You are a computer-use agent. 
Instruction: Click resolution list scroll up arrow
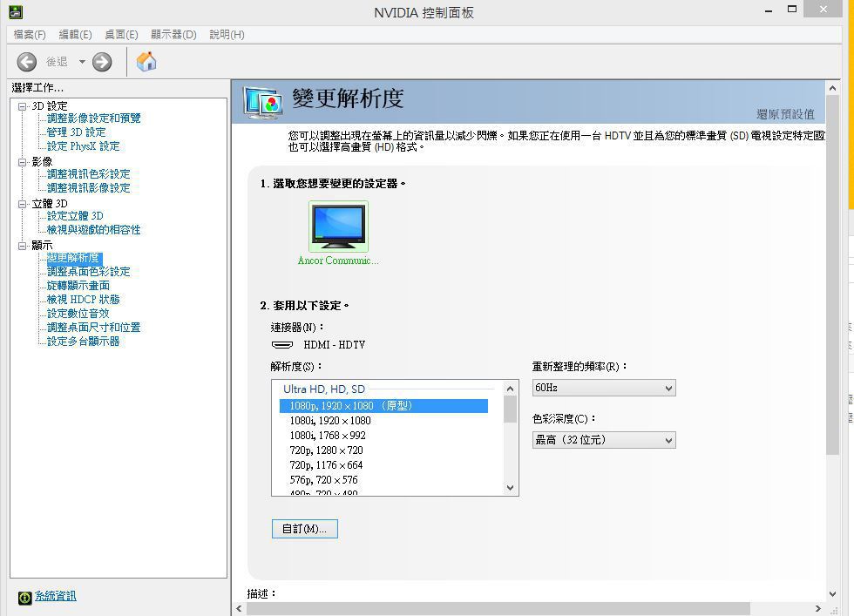(511, 389)
